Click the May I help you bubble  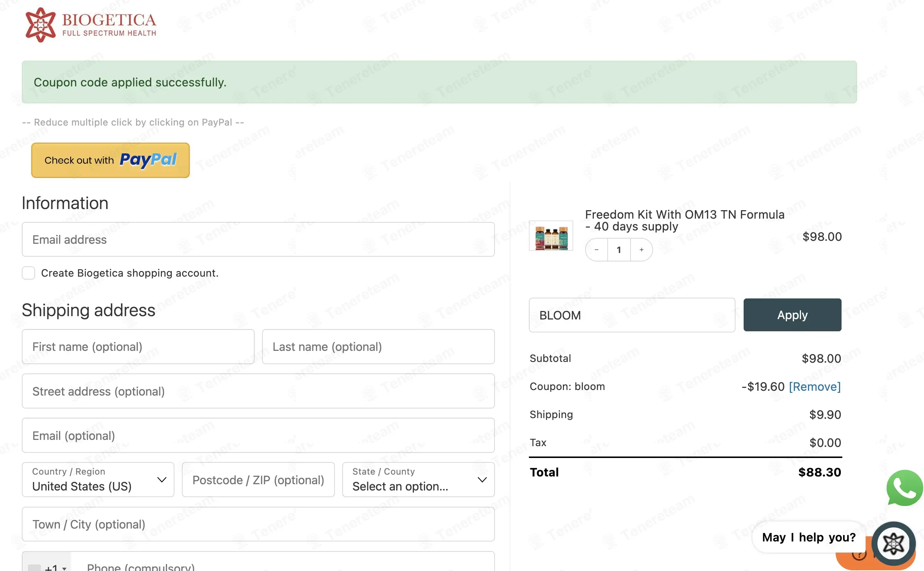(809, 537)
